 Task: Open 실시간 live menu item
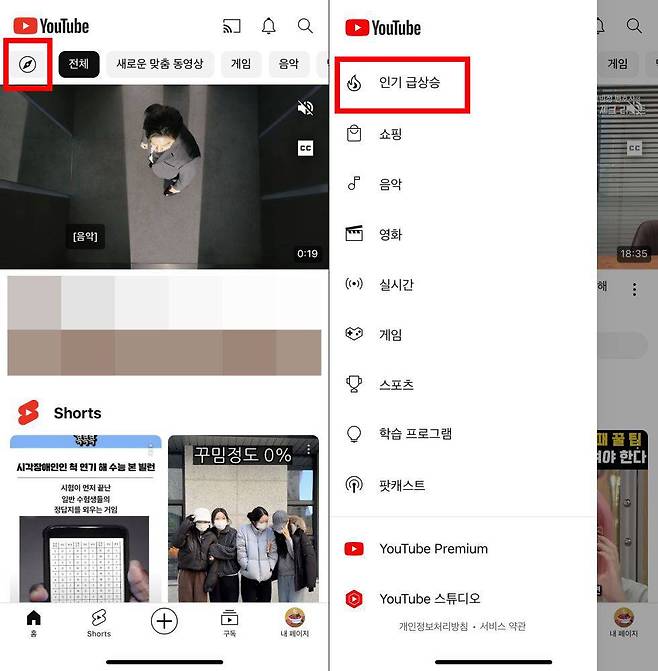click(x=463, y=284)
